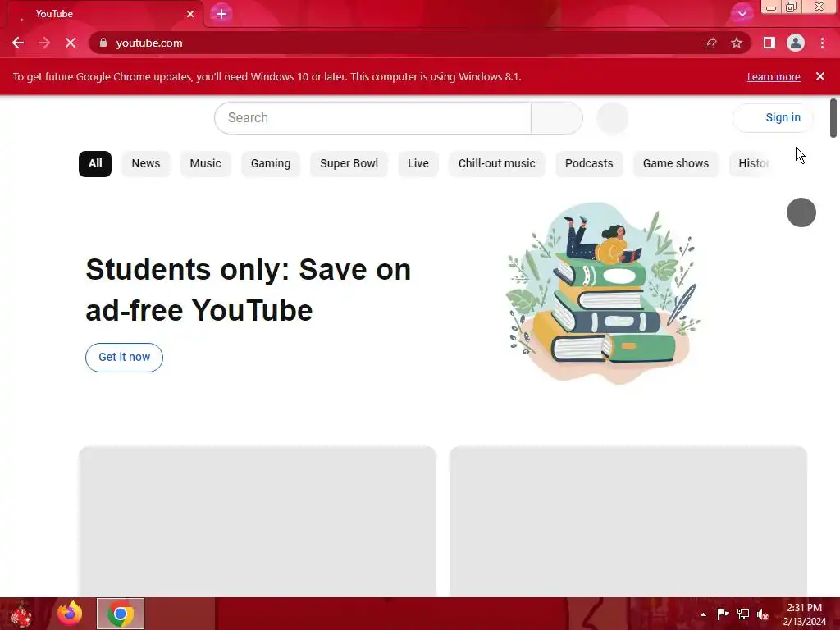Viewport: 840px width, 630px height.
Task: Bookmark this page with the star icon
Action: coord(737,43)
